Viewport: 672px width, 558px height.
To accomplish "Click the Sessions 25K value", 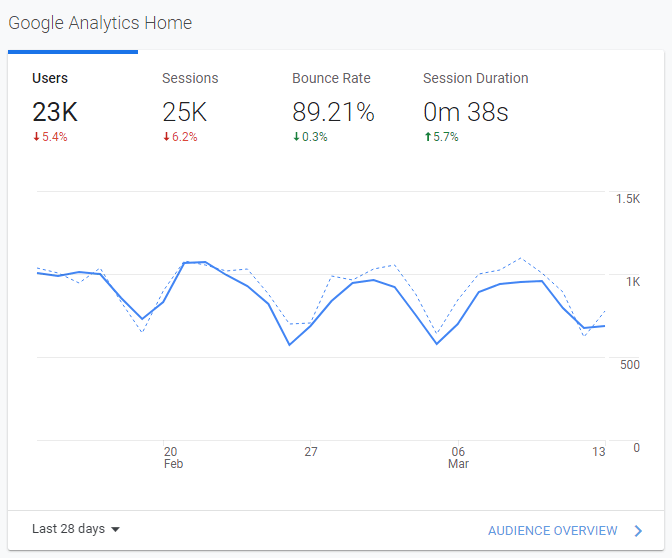I will coord(185,112).
